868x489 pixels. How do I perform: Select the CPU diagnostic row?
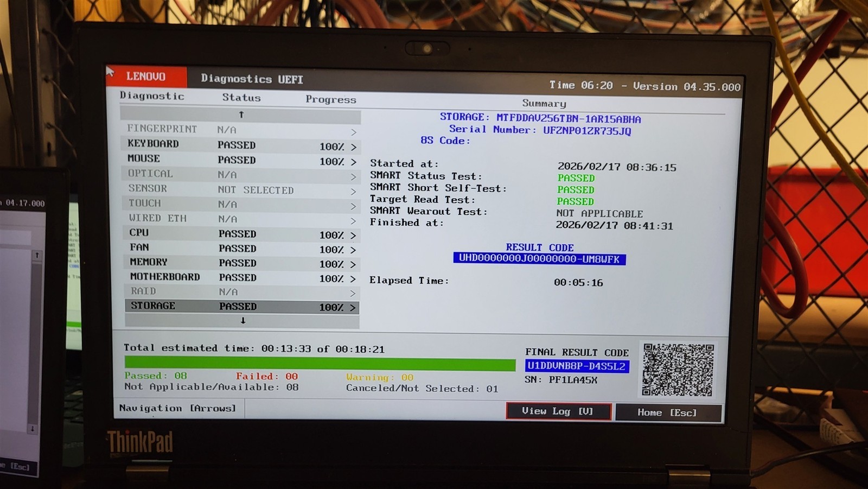[x=241, y=233]
